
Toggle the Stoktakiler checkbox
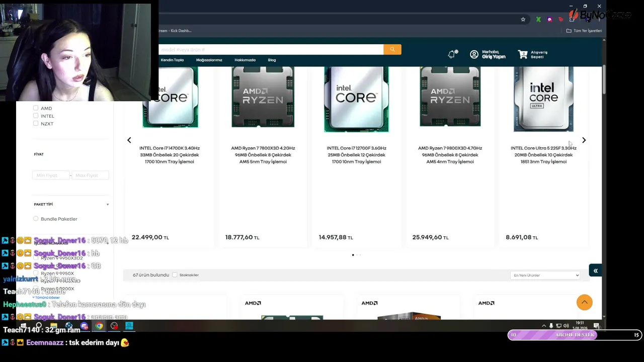175,275
